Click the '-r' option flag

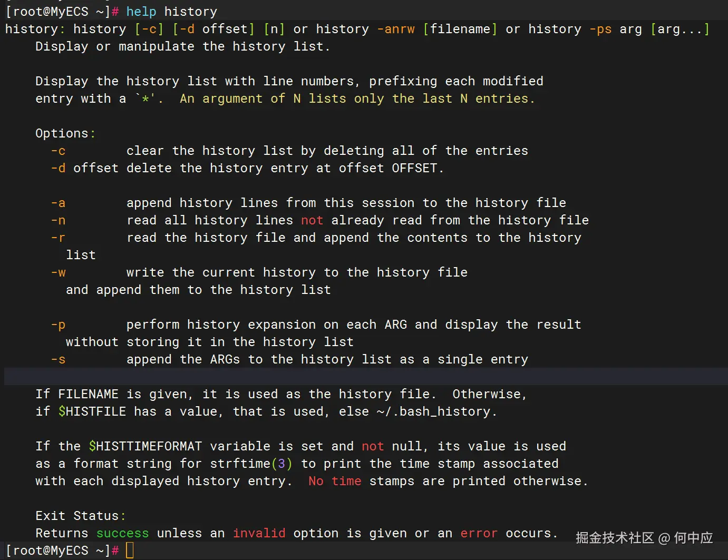(x=58, y=238)
